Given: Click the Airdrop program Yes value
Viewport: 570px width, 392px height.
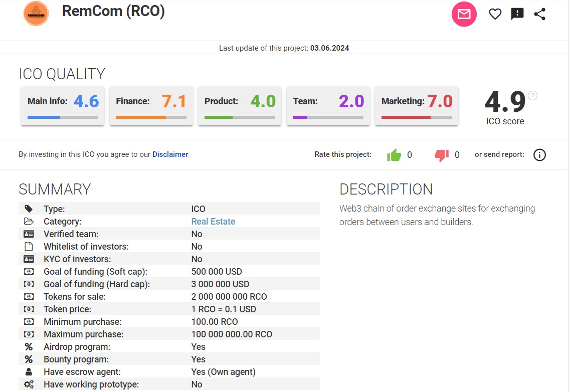Looking at the screenshot, I should [x=199, y=347].
